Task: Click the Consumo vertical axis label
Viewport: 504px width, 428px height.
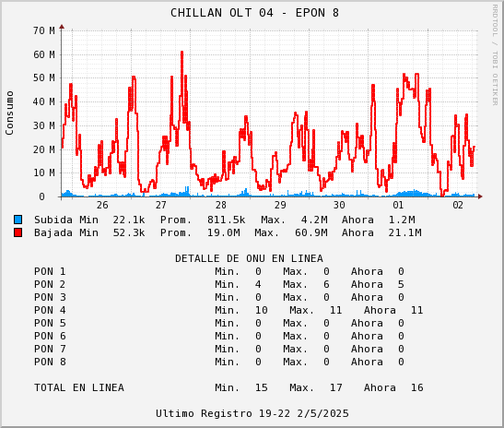Action: tap(9, 113)
